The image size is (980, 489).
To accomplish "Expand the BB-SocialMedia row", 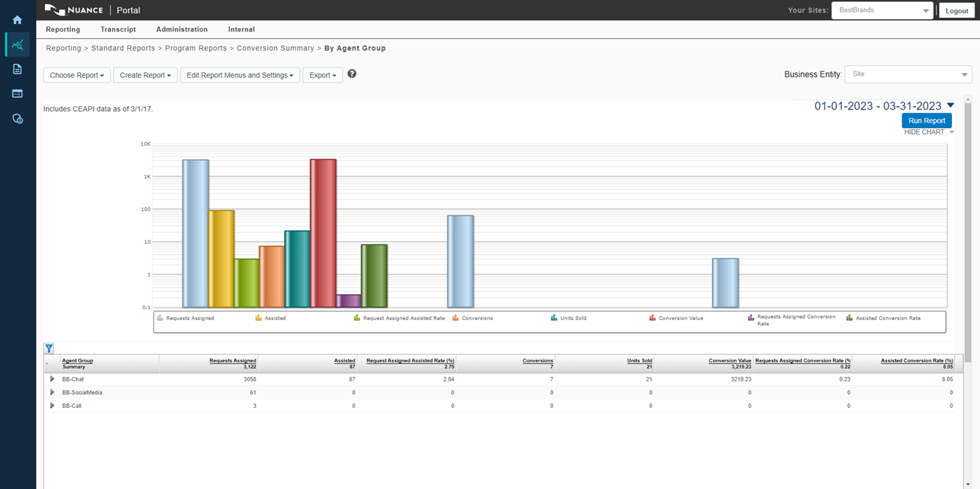I will (x=52, y=392).
